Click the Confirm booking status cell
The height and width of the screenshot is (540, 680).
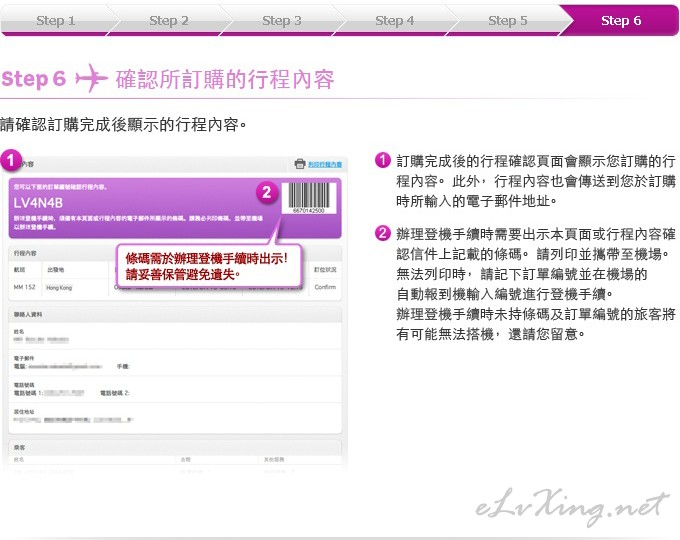pos(325,287)
